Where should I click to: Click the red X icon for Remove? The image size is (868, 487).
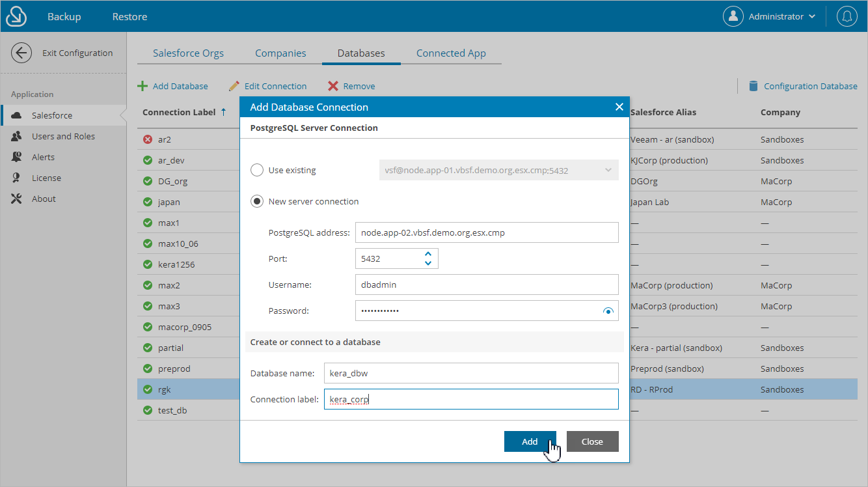pyautogui.click(x=333, y=86)
